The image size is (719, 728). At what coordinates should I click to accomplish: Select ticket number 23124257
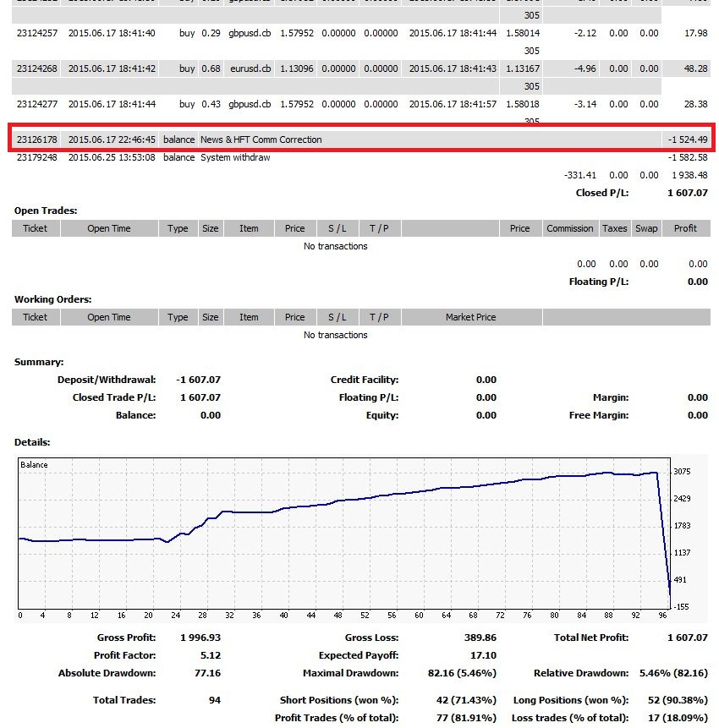pos(36,33)
